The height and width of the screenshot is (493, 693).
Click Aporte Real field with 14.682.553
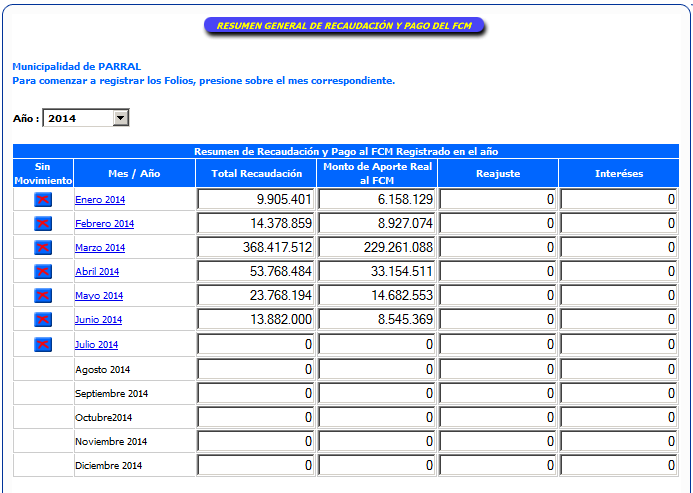(377, 295)
